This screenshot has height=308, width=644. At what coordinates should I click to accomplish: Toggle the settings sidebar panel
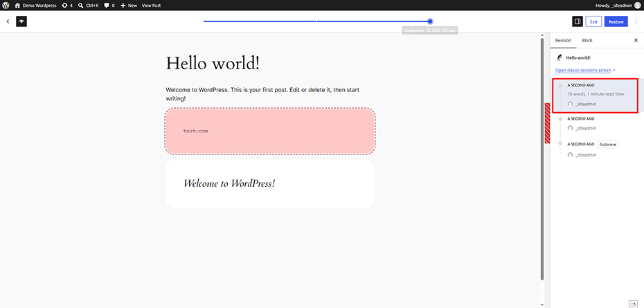click(578, 21)
